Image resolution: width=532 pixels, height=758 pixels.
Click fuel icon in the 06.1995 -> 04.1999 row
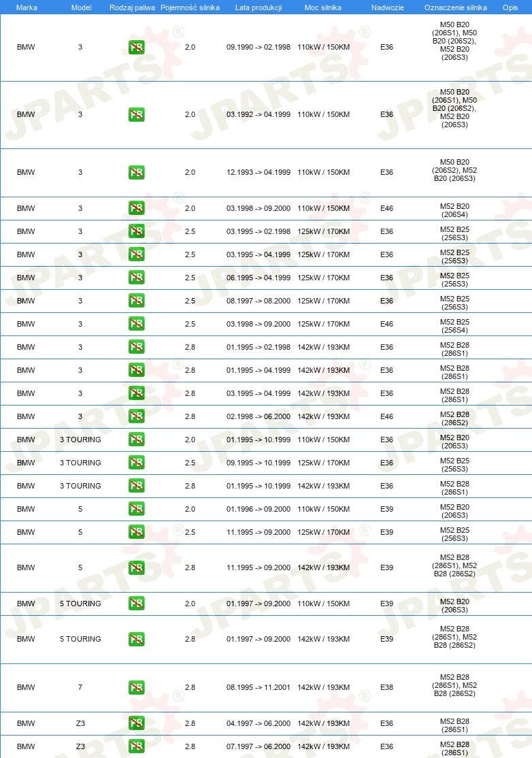[137, 278]
